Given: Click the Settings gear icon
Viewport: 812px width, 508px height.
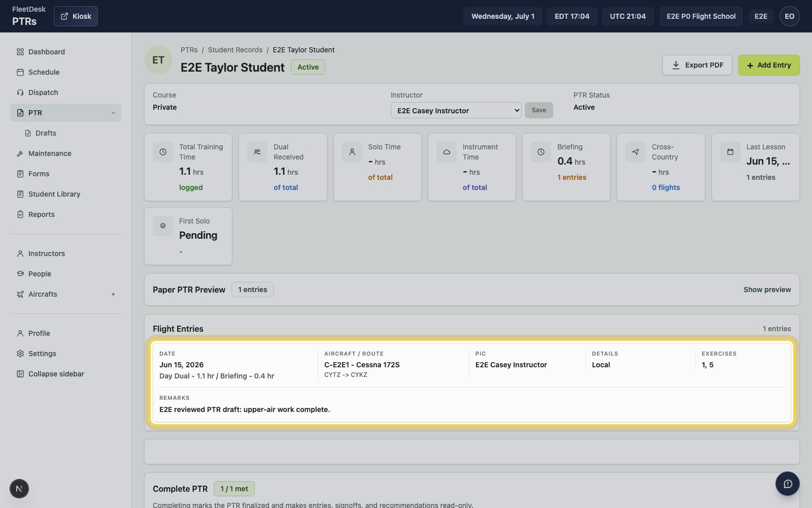Looking at the screenshot, I should coord(20,354).
